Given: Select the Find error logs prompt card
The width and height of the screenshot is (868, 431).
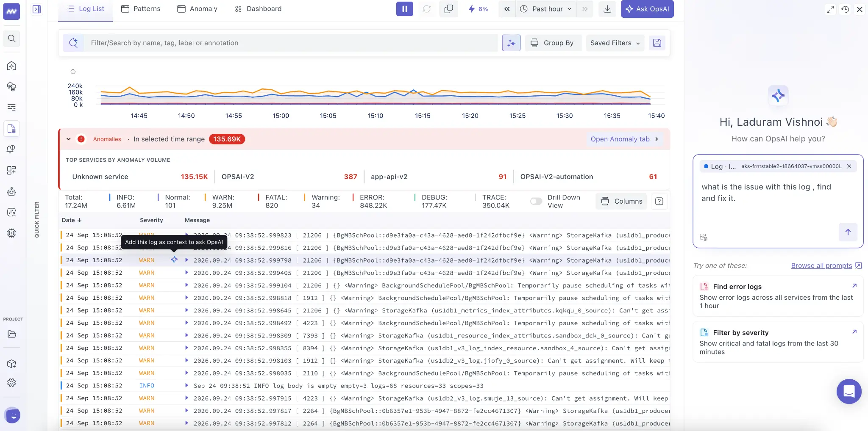Looking at the screenshot, I should tap(778, 296).
